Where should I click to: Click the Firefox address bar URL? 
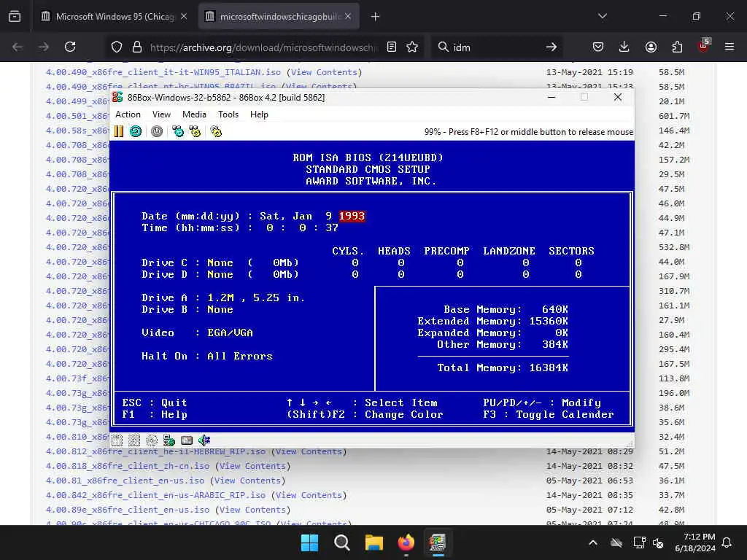coord(263,47)
